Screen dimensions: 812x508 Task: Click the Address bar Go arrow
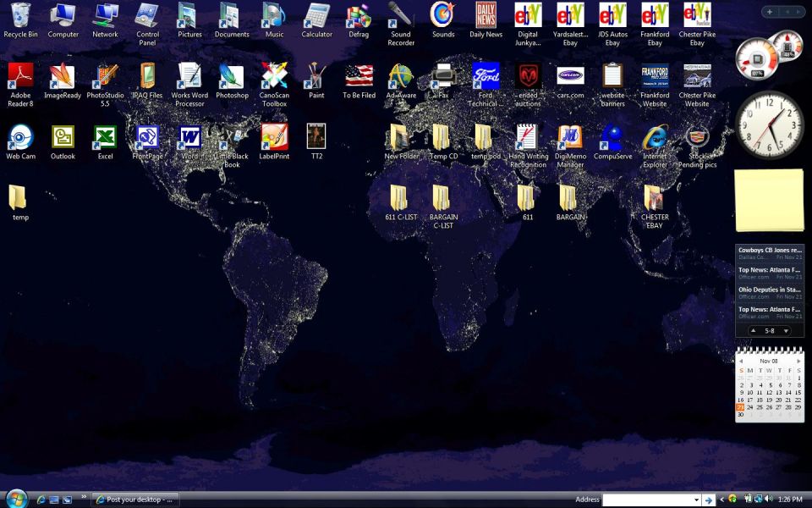709,500
